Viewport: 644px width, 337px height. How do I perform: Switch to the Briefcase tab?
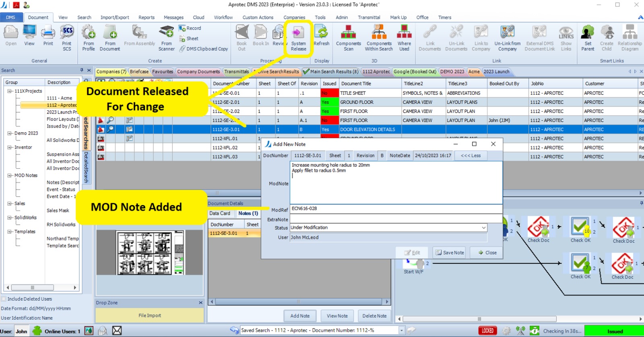point(139,72)
